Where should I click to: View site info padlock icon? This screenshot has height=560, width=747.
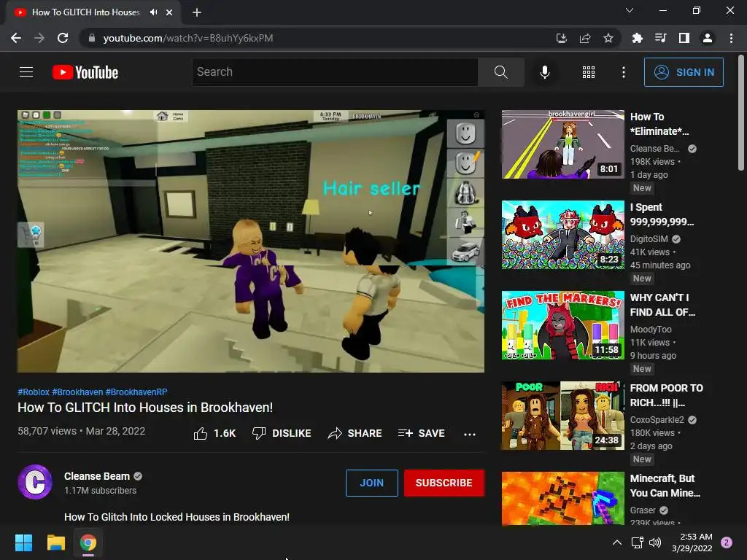point(91,38)
